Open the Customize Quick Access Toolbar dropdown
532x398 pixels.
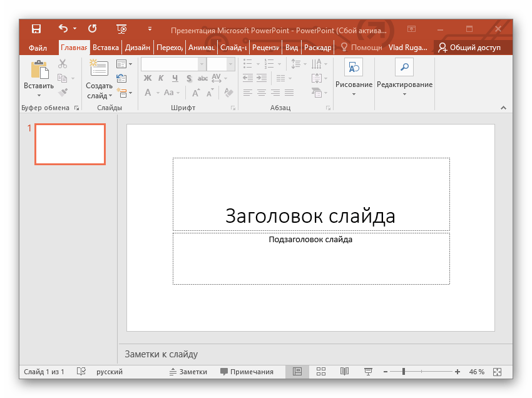tap(150, 29)
